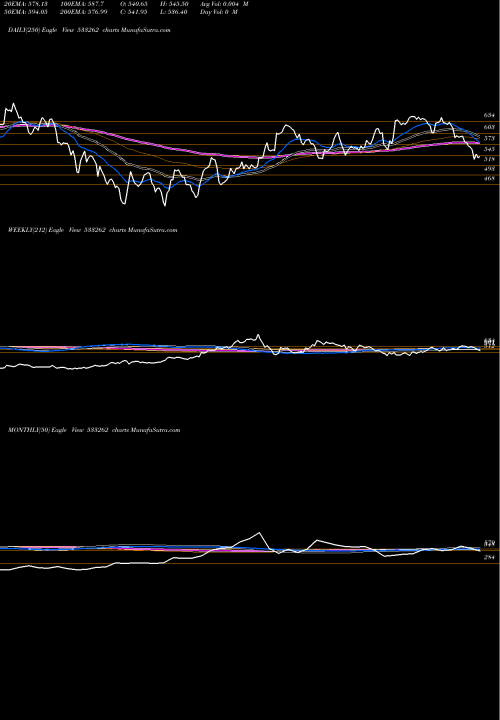Click the 543 price label on daily chart

click(489, 149)
